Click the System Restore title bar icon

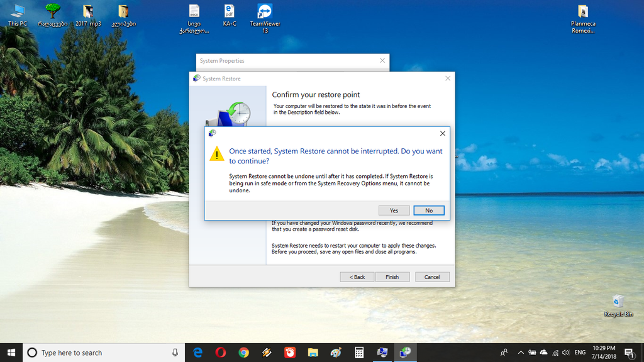coord(197,79)
